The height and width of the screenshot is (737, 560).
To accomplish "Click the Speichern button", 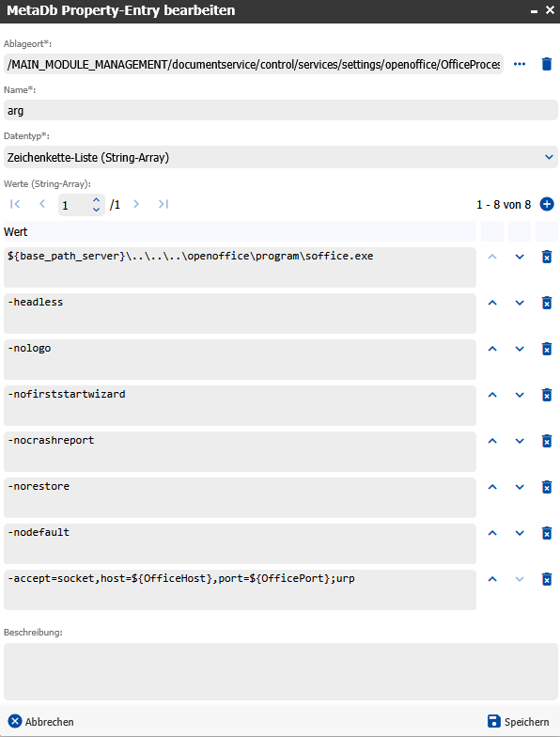I will click(x=519, y=722).
